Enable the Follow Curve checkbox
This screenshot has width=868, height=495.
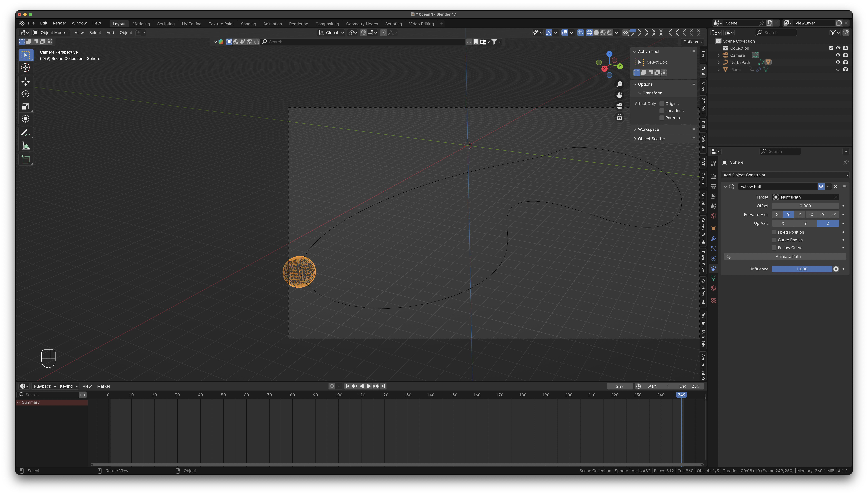774,248
